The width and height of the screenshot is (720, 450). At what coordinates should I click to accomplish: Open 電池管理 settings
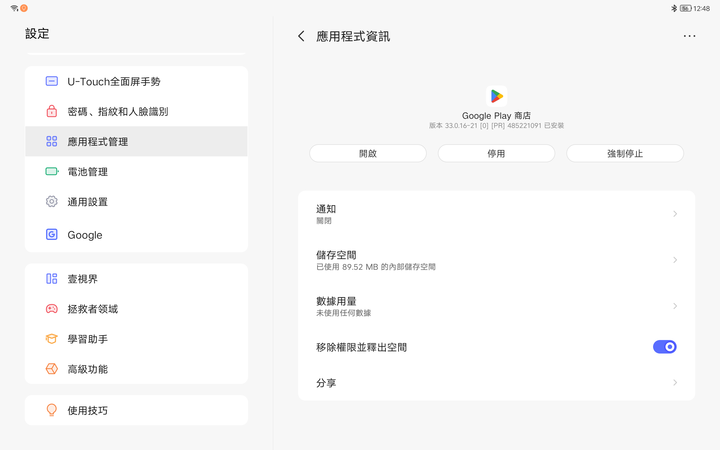136,171
